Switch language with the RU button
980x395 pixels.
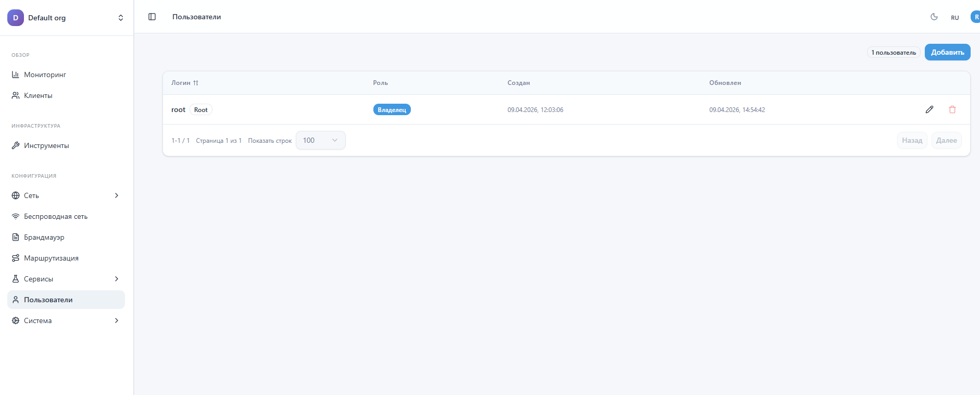click(955, 18)
